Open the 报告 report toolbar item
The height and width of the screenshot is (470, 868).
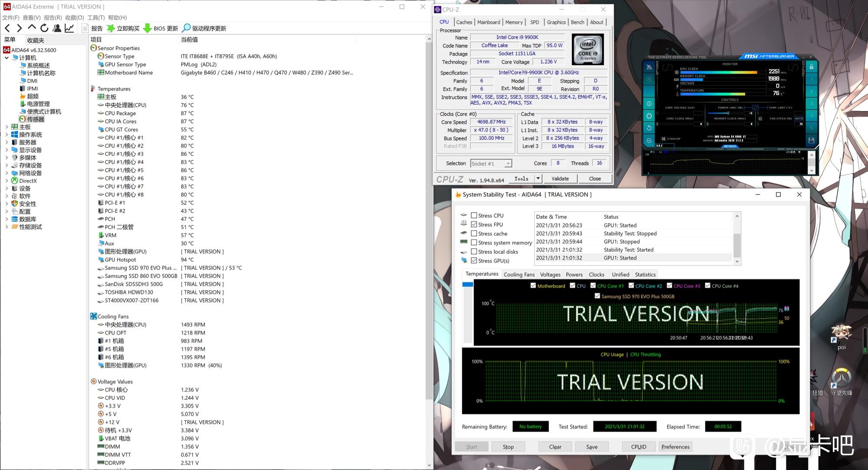point(92,28)
